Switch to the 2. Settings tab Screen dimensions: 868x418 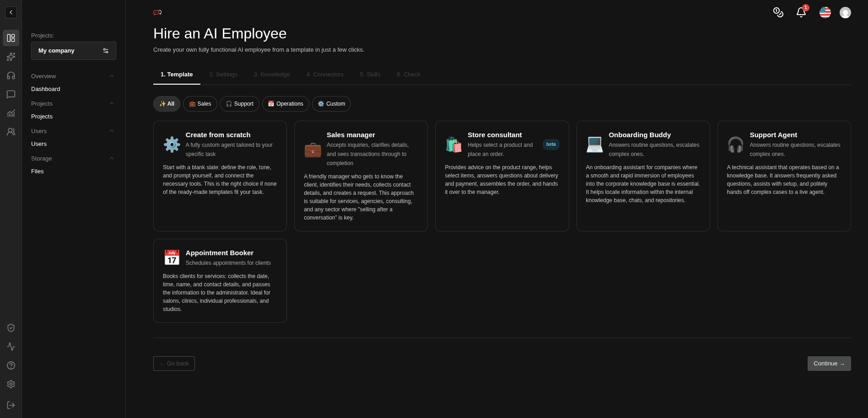coord(223,75)
